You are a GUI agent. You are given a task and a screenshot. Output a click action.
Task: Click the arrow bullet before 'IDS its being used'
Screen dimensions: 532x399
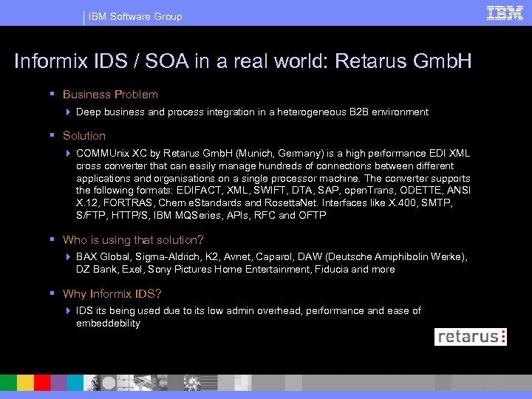(x=68, y=310)
